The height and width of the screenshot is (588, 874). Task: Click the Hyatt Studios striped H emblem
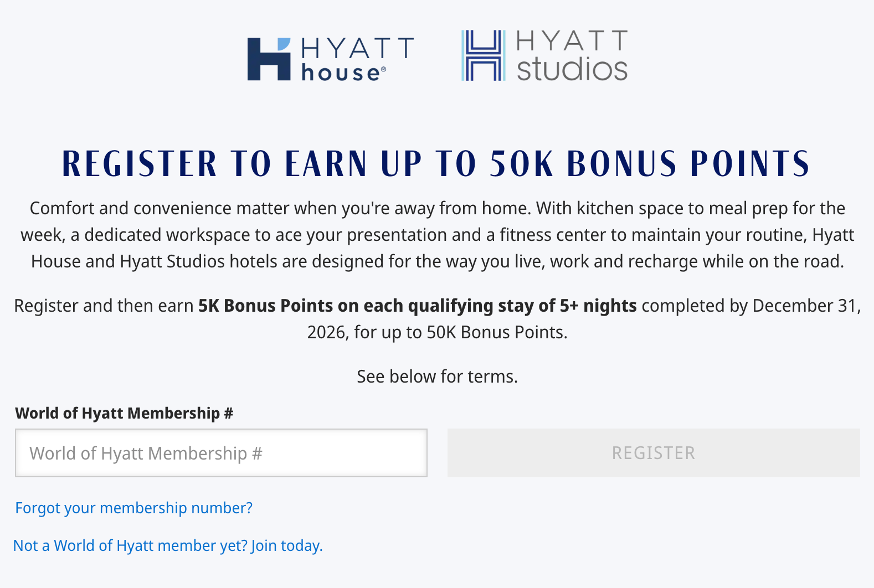click(x=483, y=55)
